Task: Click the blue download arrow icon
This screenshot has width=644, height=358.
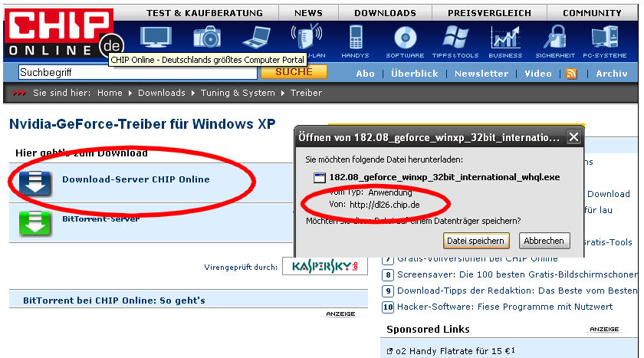Action: click(x=35, y=182)
